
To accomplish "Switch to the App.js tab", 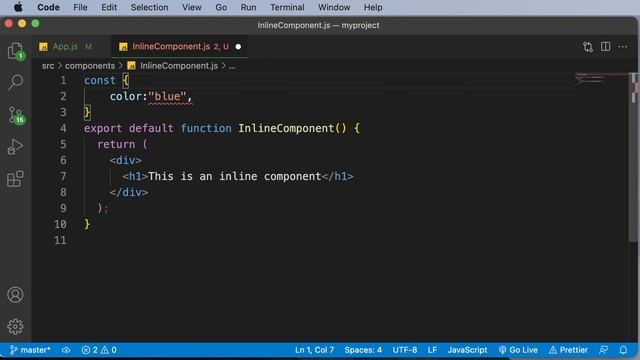I will coord(71,47).
